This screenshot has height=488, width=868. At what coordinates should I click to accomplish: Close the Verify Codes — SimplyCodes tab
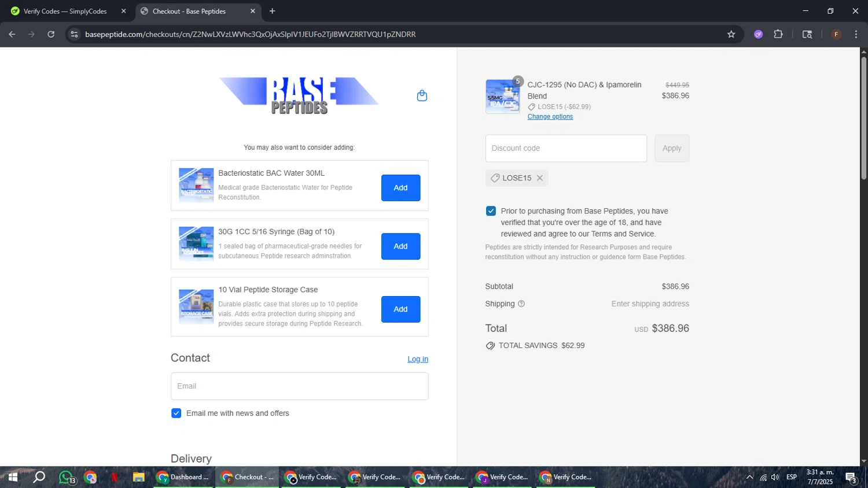pyautogui.click(x=123, y=11)
